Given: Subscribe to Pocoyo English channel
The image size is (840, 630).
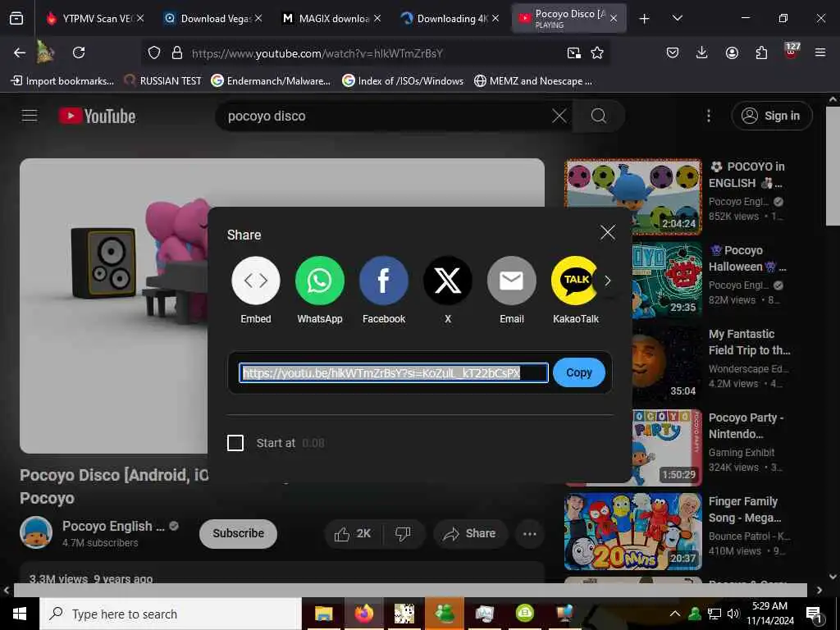Looking at the screenshot, I should 238,533.
